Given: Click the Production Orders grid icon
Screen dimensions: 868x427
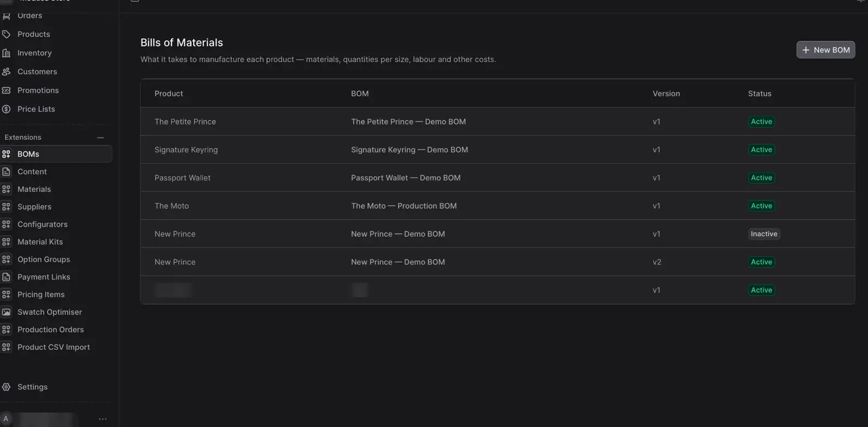Looking at the screenshot, I should pyautogui.click(x=6, y=329).
